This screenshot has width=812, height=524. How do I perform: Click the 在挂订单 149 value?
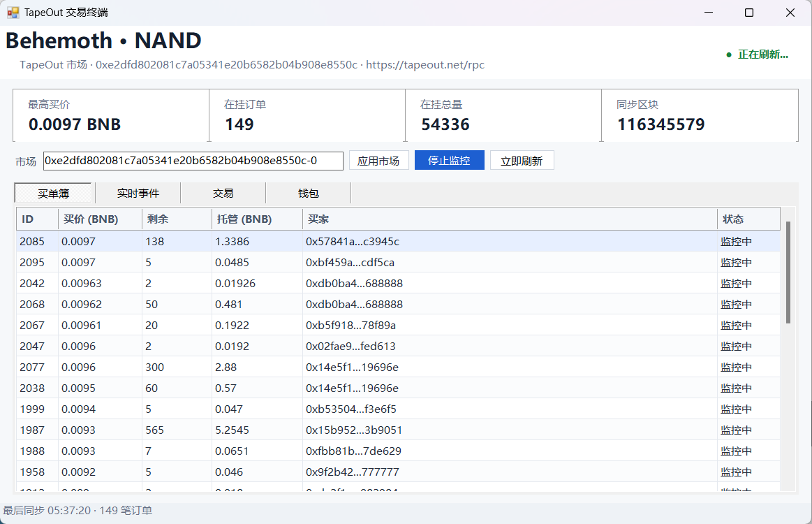pos(239,124)
